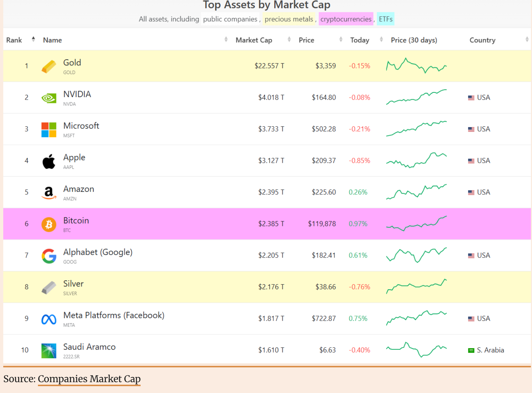Click Gold market cap $22.557 T
Image resolution: width=532 pixels, height=393 pixels.
tap(269, 66)
